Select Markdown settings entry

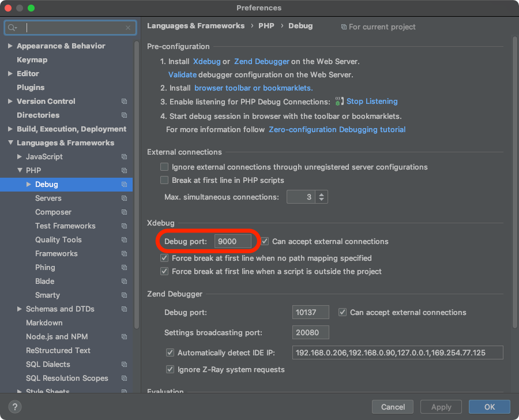click(44, 323)
